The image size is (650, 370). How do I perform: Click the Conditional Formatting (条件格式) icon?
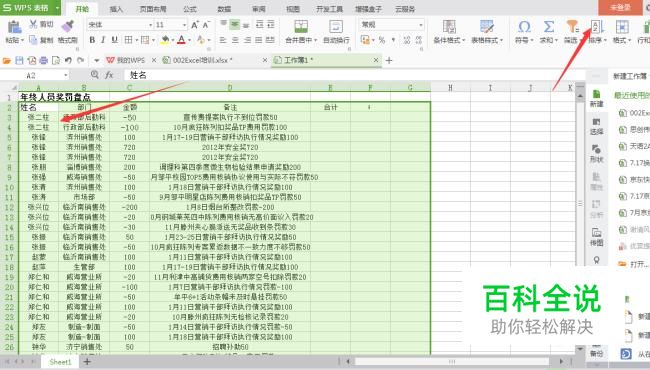click(449, 27)
